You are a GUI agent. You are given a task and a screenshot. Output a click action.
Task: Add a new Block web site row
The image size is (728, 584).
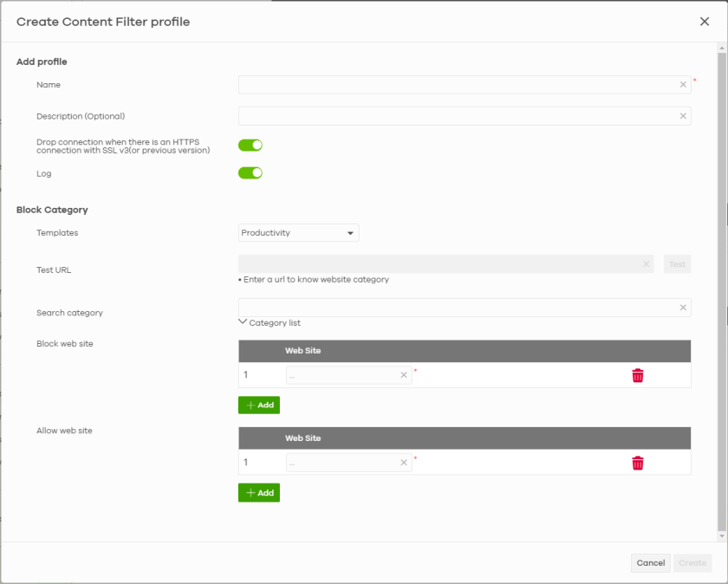[x=259, y=405]
